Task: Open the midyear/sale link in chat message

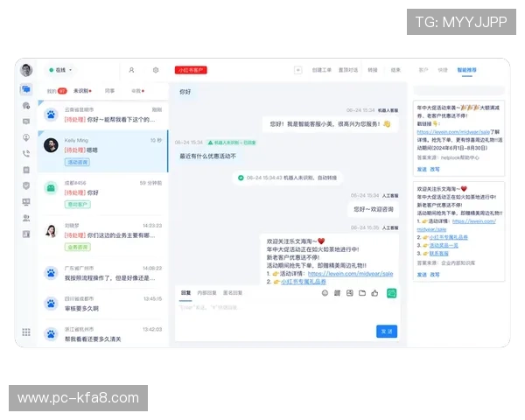Action: pos(350,274)
